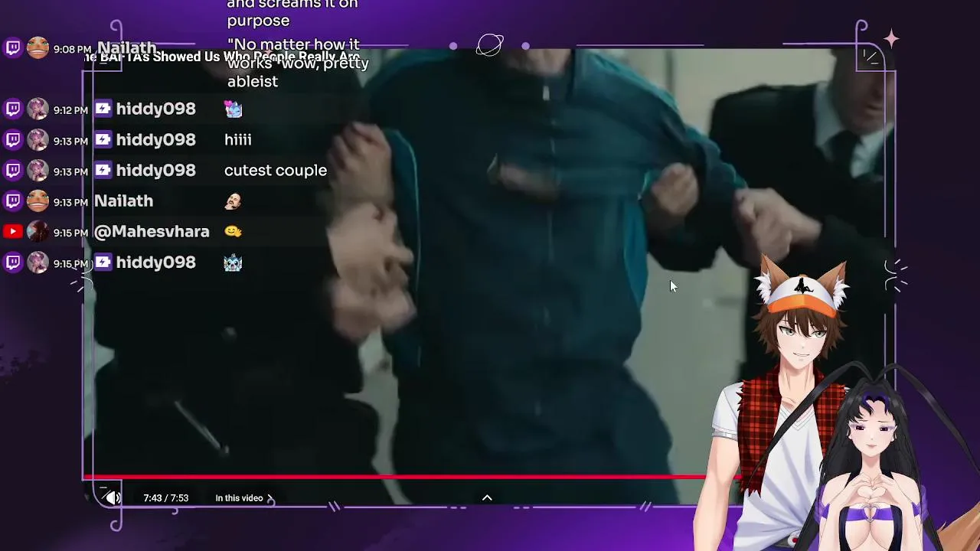This screenshot has width=980, height=551.
Task: Click the chat message 'cutest couple'
Action: click(276, 170)
